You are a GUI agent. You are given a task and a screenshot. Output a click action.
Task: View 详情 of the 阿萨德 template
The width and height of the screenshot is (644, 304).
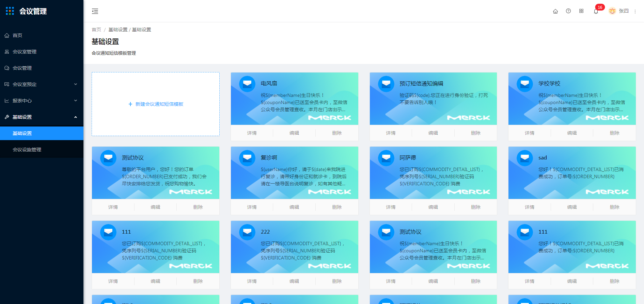pyautogui.click(x=391, y=207)
